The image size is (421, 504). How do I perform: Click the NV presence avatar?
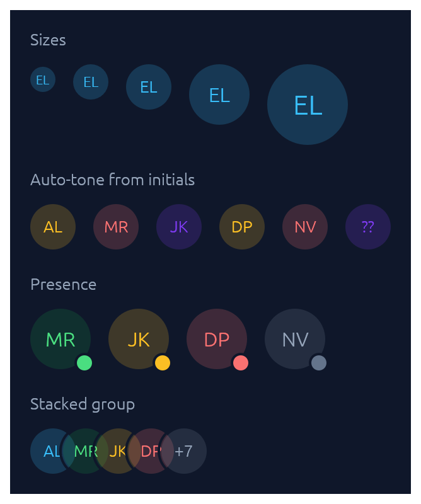click(295, 339)
